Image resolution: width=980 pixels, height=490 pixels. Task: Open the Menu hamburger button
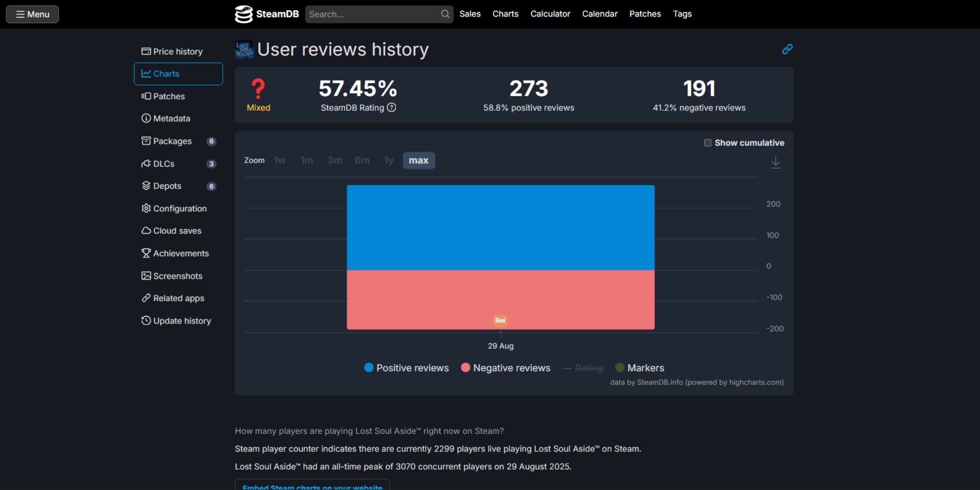click(x=32, y=14)
